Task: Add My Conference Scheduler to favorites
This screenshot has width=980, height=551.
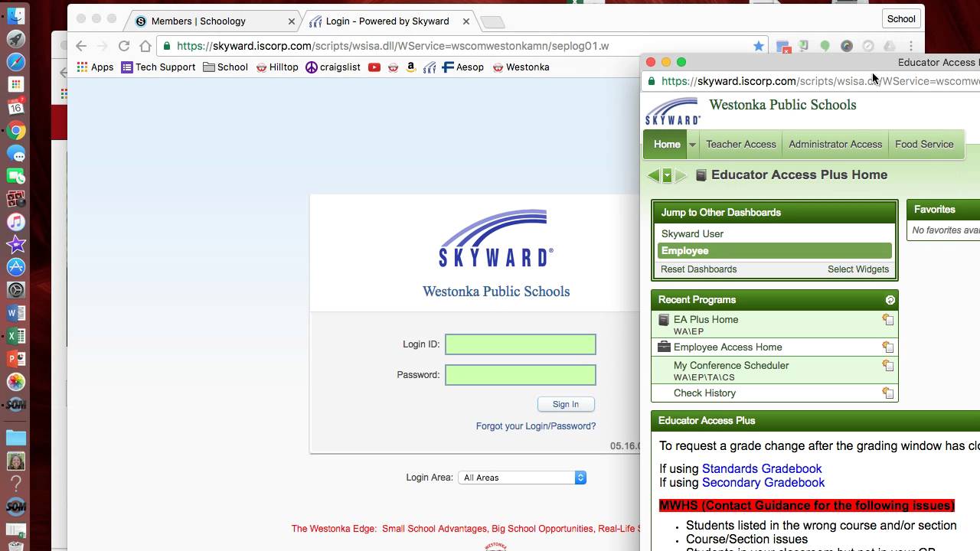Action: [888, 366]
